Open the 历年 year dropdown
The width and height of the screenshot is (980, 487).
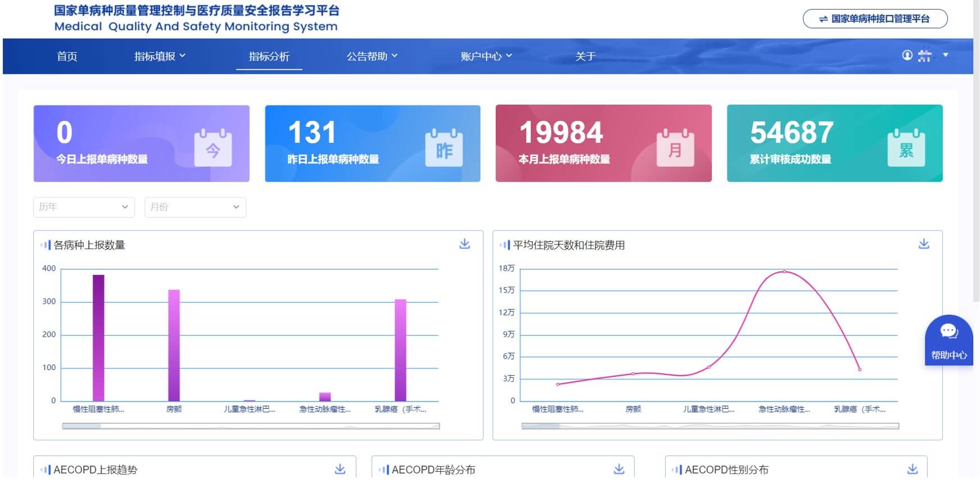[x=84, y=207]
